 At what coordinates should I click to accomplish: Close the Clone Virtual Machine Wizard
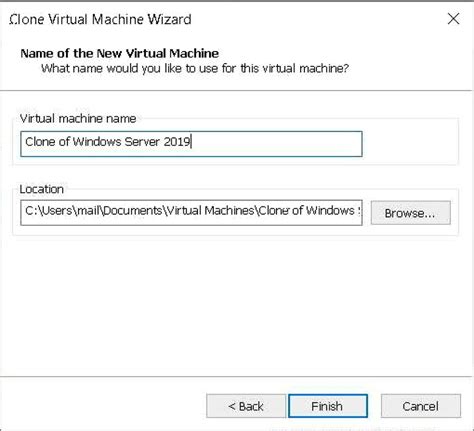(x=453, y=19)
